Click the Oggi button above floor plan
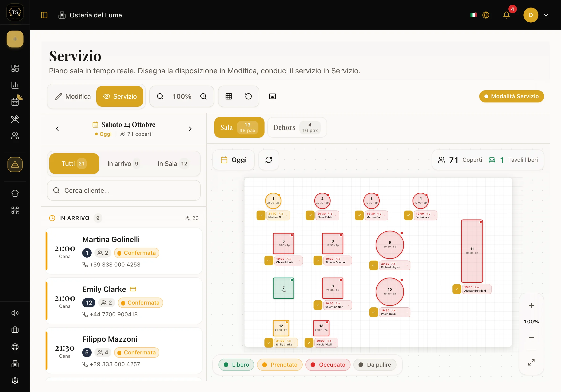The height and width of the screenshot is (392, 561). coord(234,160)
